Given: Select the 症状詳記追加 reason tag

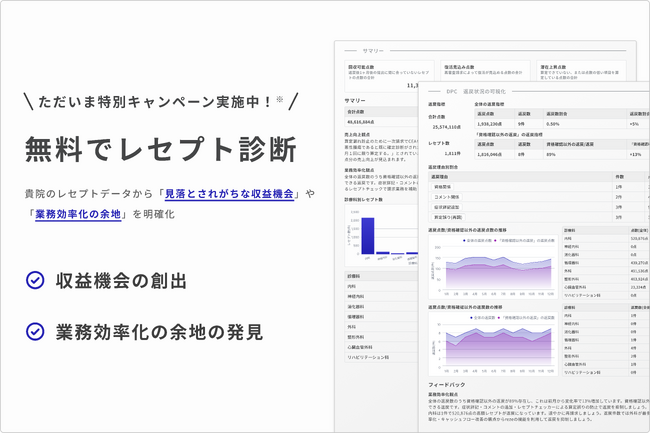Looking at the screenshot, I should (x=446, y=206).
